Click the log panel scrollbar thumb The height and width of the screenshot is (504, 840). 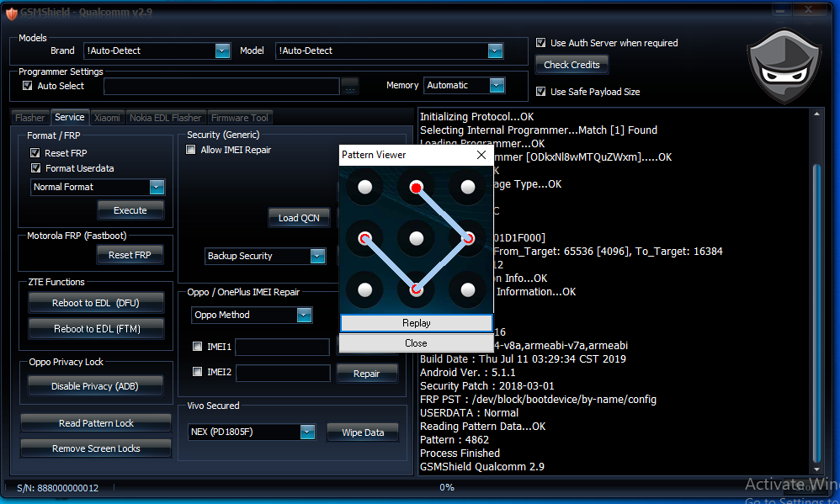pos(817,312)
